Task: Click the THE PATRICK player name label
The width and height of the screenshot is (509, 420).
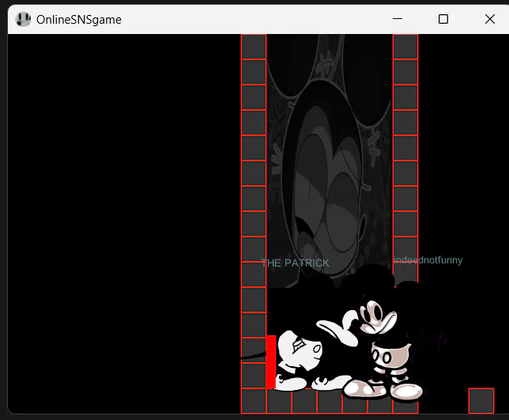Action: (x=295, y=263)
